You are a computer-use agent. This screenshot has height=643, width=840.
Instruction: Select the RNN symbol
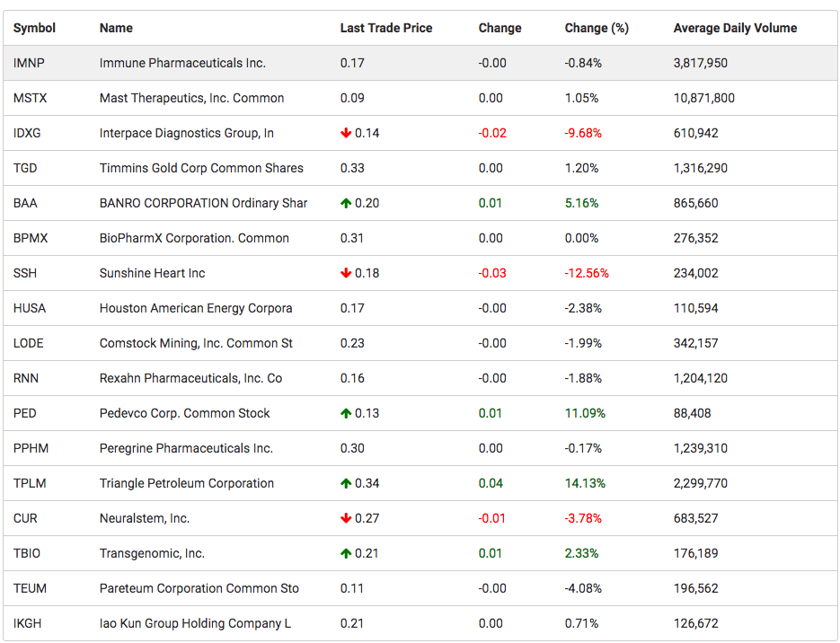pyautogui.click(x=26, y=378)
